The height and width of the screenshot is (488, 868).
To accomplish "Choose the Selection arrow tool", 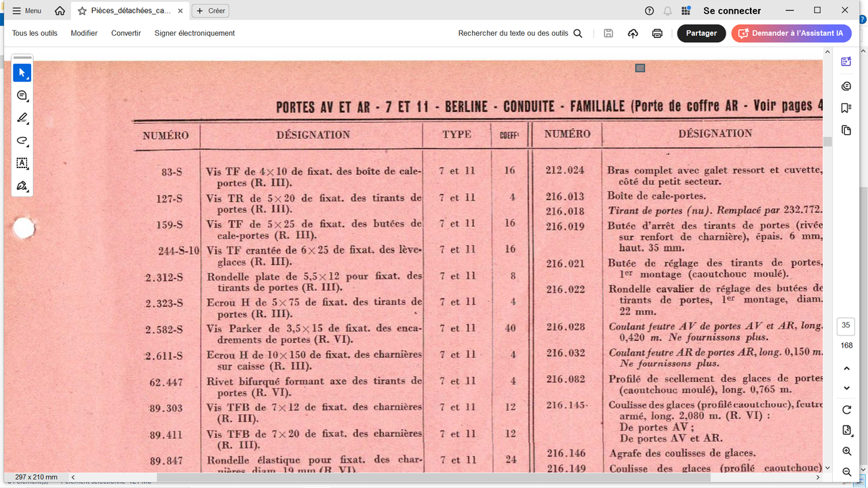I will click(x=22, y=73).
